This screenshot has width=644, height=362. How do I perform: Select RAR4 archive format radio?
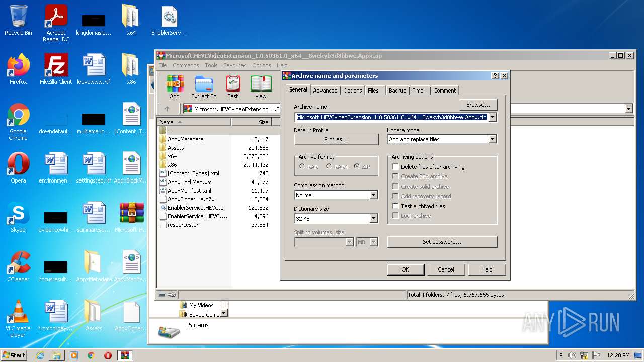pyautogui.click(x=329, y=167)
